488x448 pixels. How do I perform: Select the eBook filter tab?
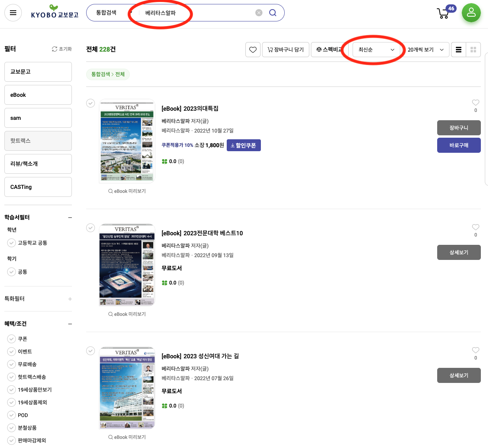pos(38,95)
